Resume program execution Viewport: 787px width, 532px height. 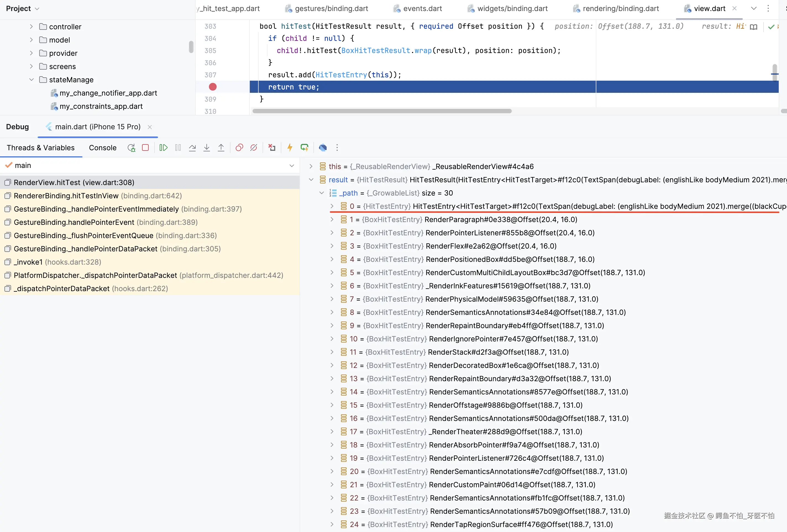[163, 148]
